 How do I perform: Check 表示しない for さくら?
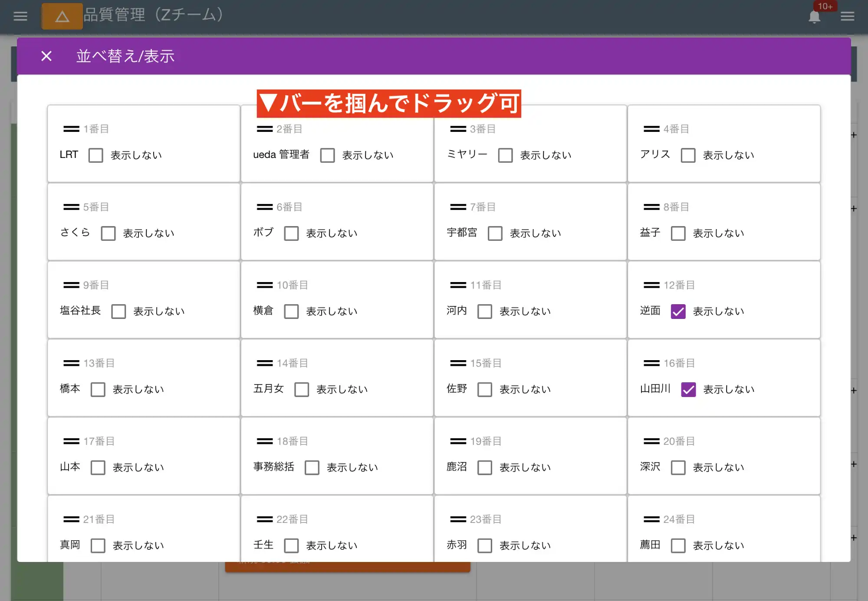click(108, 233)
